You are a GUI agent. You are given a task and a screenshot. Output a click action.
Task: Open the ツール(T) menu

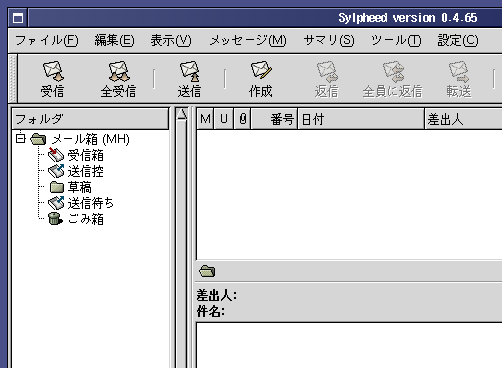[396, 40]
